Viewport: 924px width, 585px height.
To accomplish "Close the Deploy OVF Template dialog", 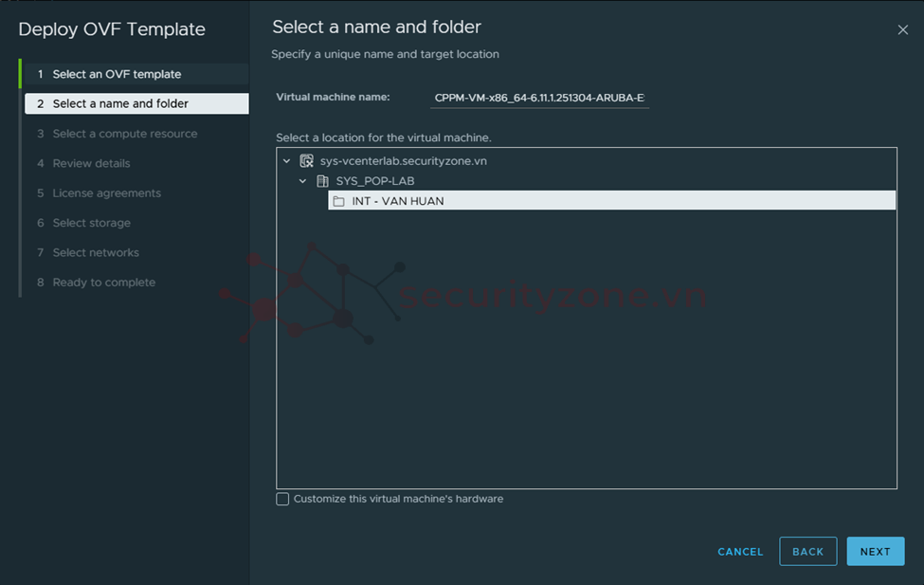I will point(902,30).
